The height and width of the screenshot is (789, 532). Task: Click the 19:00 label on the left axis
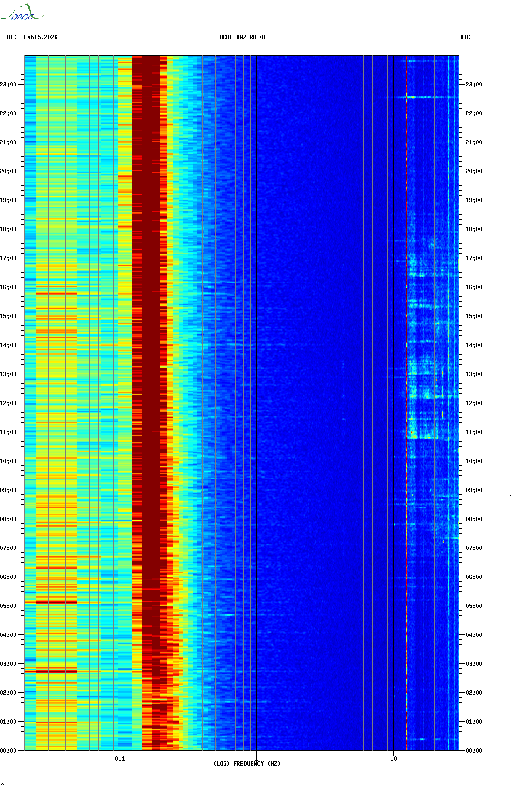click(8, 200)
